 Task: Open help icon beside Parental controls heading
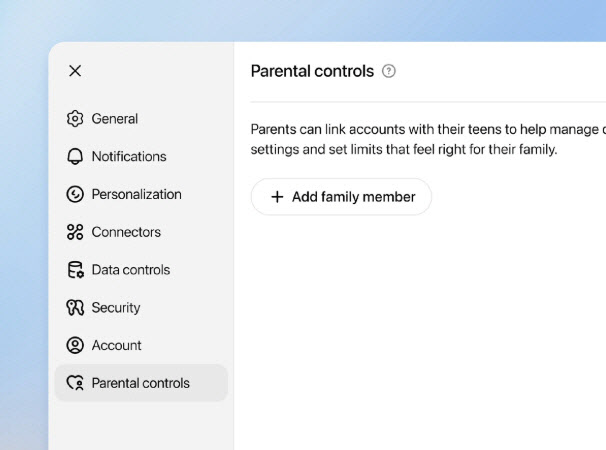pyautogui.click(x=389, y=71)
